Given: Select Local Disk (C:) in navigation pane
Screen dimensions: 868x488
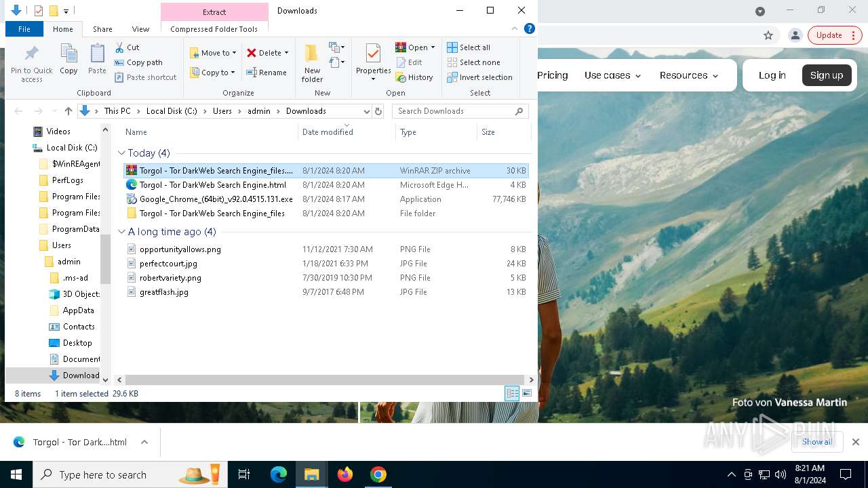Looking at the screenshot, I should (71, 148).
